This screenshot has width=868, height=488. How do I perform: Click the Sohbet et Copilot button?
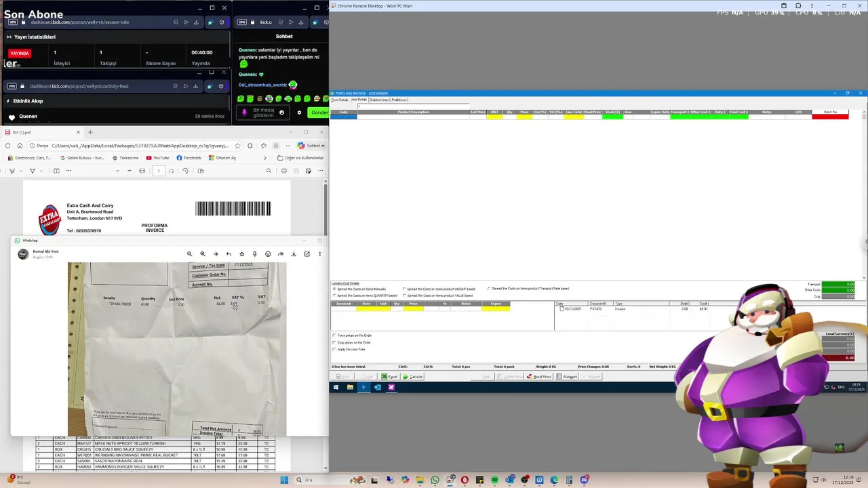click(311, 146)
